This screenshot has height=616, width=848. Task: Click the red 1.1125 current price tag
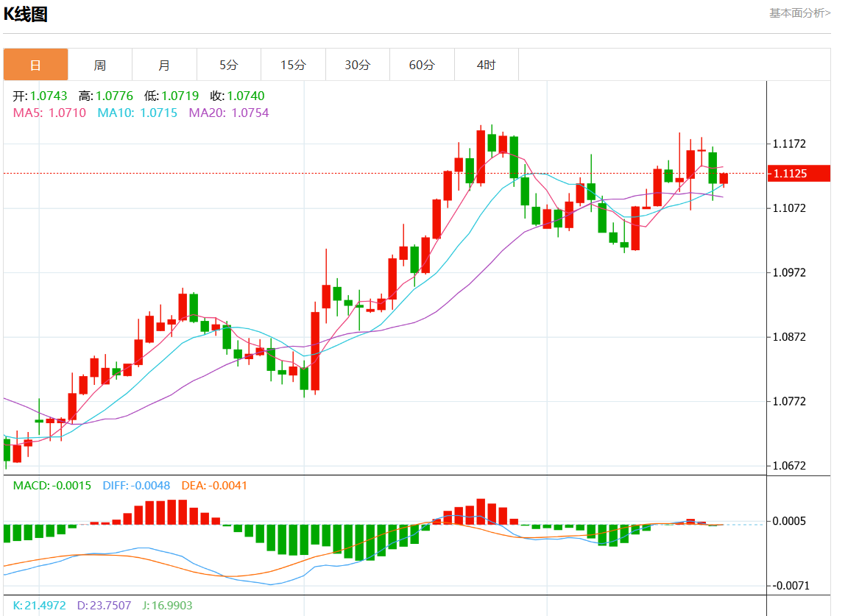coord(799,174)
